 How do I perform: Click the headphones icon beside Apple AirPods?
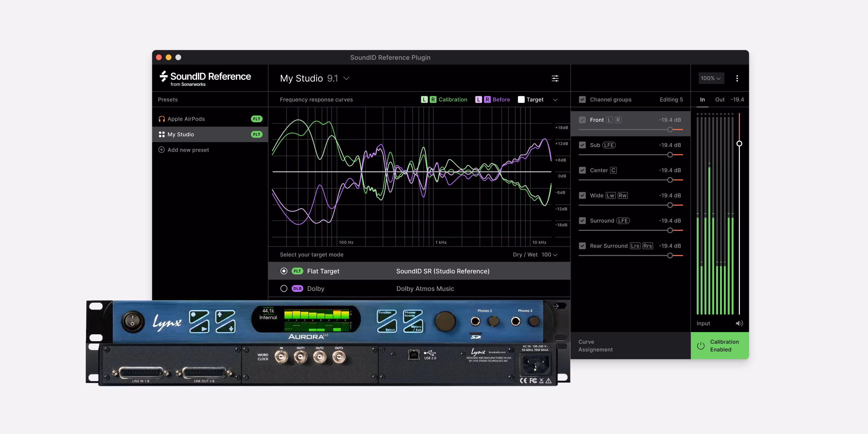161,119
